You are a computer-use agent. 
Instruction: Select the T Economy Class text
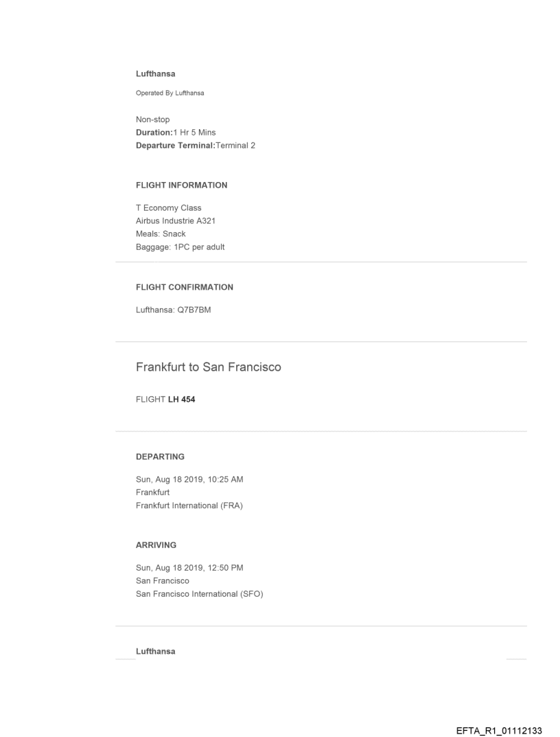click(168, 208)
